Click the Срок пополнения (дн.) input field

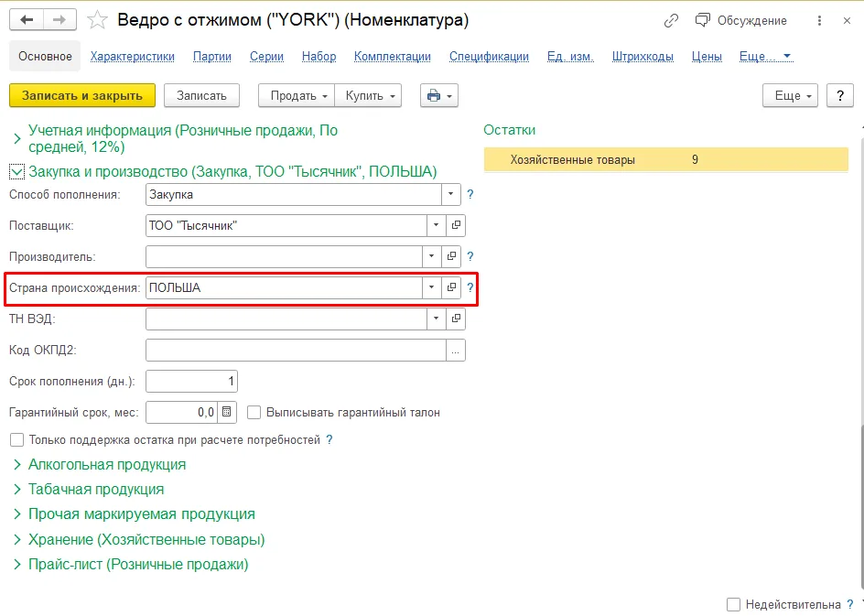tap(192, 382)
